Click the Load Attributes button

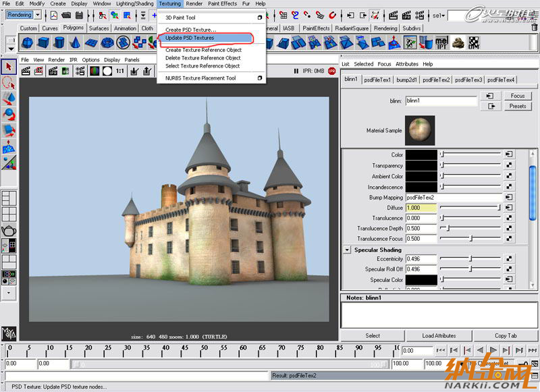[439, 335]
